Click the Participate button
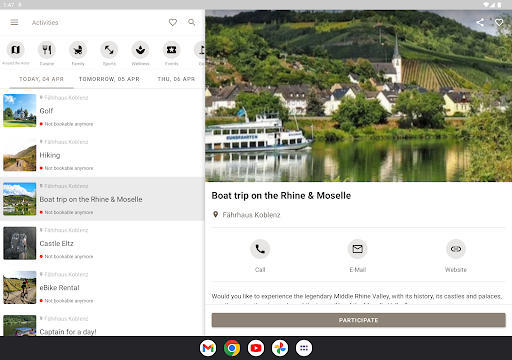 359,320
